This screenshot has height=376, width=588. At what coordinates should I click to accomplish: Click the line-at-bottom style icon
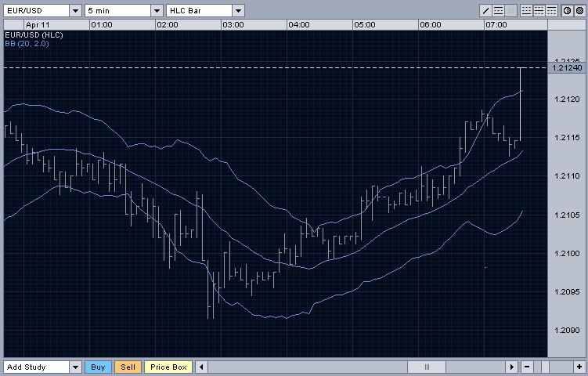[x=526, y=10]
